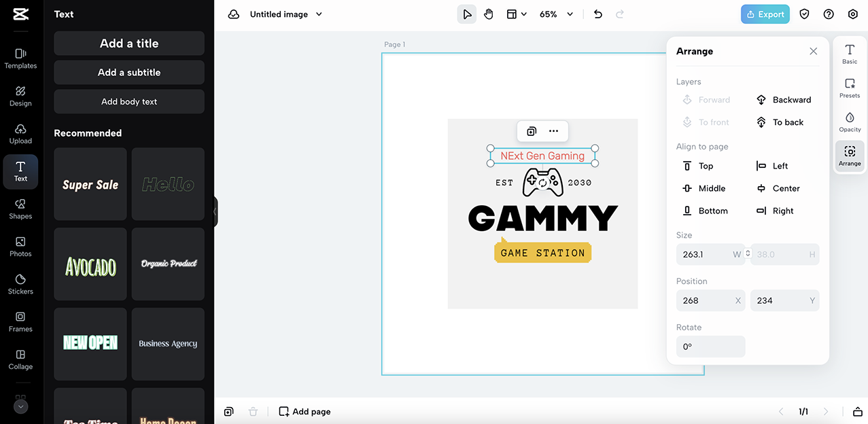Select the Arrange properties tab
The width and height of the screenshot is (868, 424).
[x=850, y=156]
